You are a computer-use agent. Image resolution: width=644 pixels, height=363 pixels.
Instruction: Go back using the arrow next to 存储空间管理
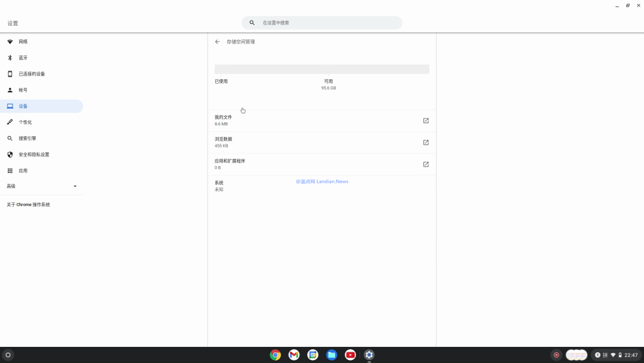point(217,42)
